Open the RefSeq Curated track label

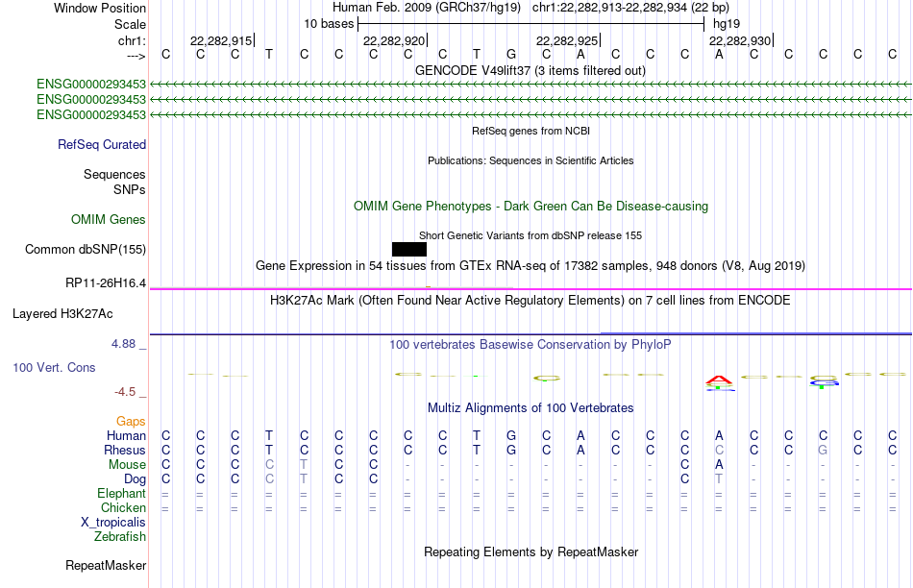click(102, 144)
